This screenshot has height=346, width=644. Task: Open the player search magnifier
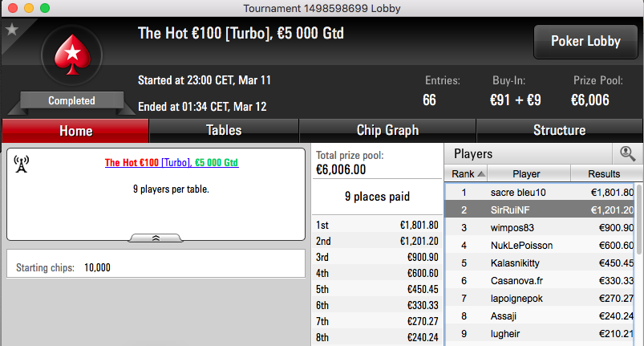pos(628,153)
